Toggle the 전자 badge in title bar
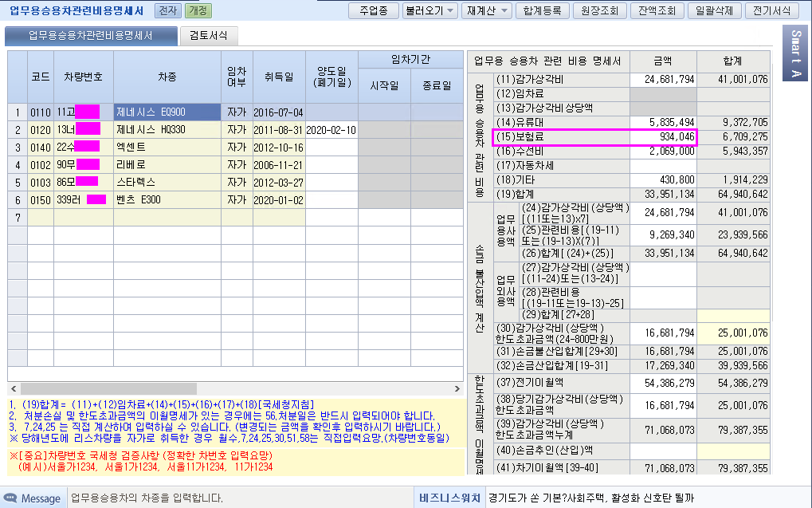812x508 pixels. [167, 10]
